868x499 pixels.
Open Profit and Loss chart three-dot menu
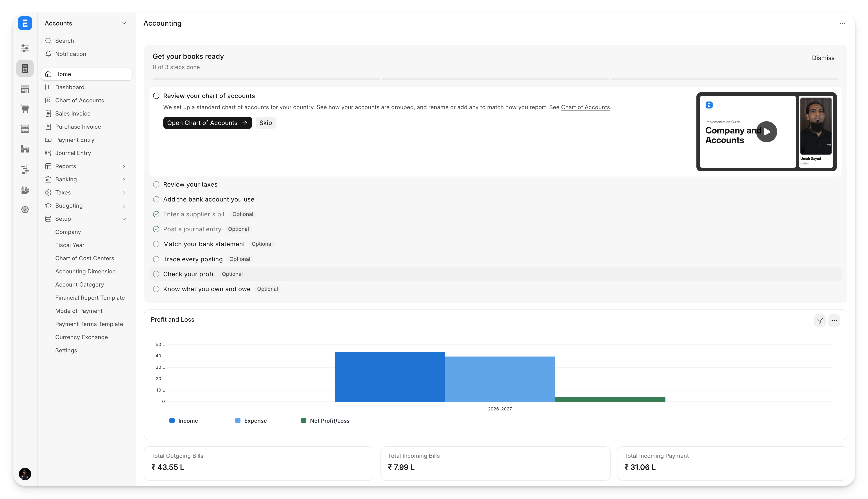[834, 321]
